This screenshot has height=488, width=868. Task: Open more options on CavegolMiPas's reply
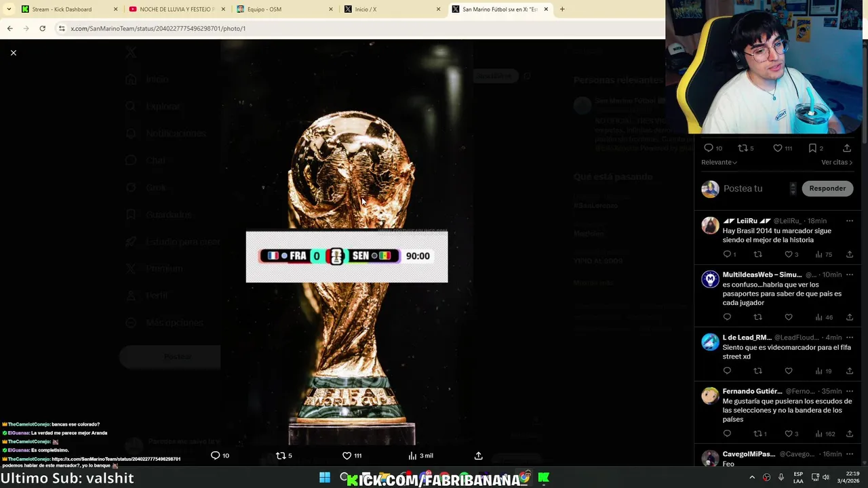point(849,454)
